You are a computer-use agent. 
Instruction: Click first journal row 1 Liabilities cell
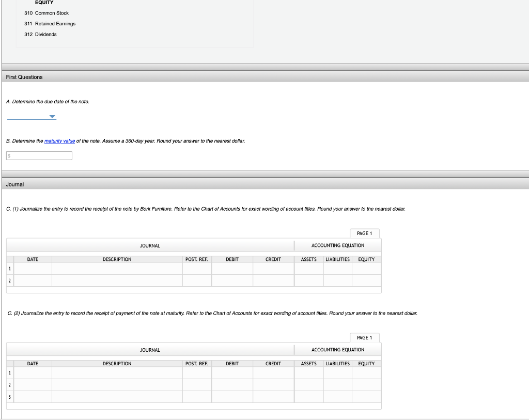coord(338,269)
